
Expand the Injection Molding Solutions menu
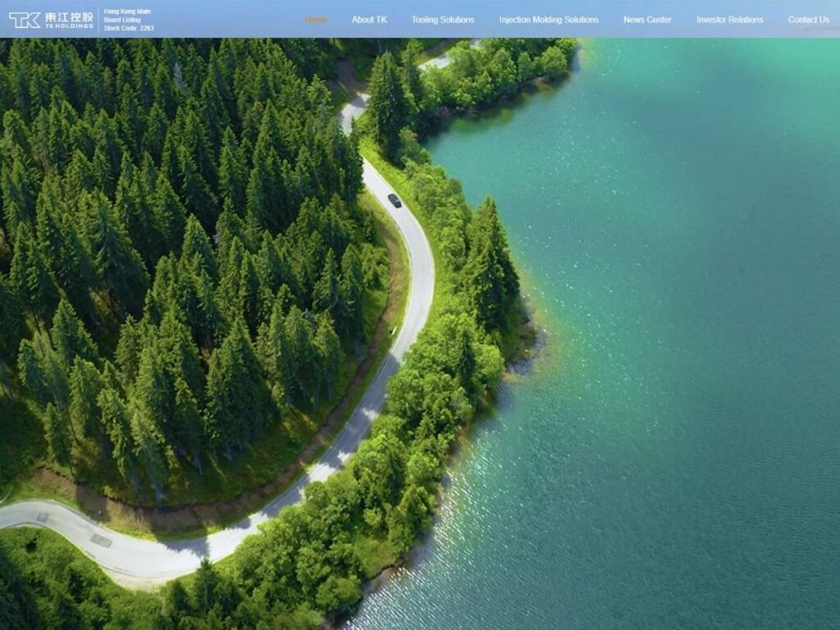point(549,20)
